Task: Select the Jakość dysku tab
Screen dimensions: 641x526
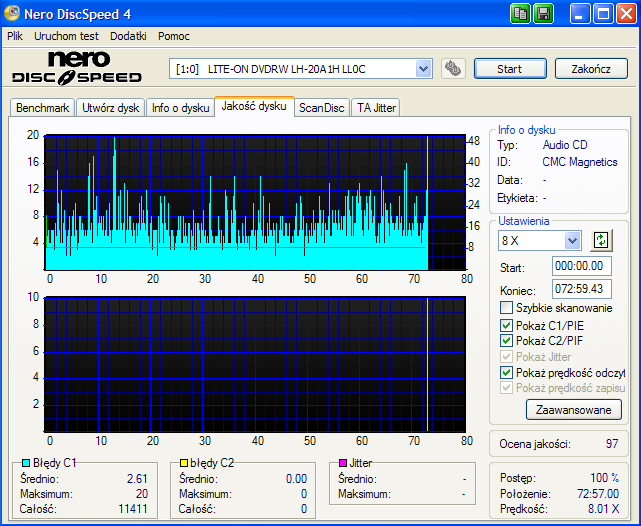Action: pos(254,106)
